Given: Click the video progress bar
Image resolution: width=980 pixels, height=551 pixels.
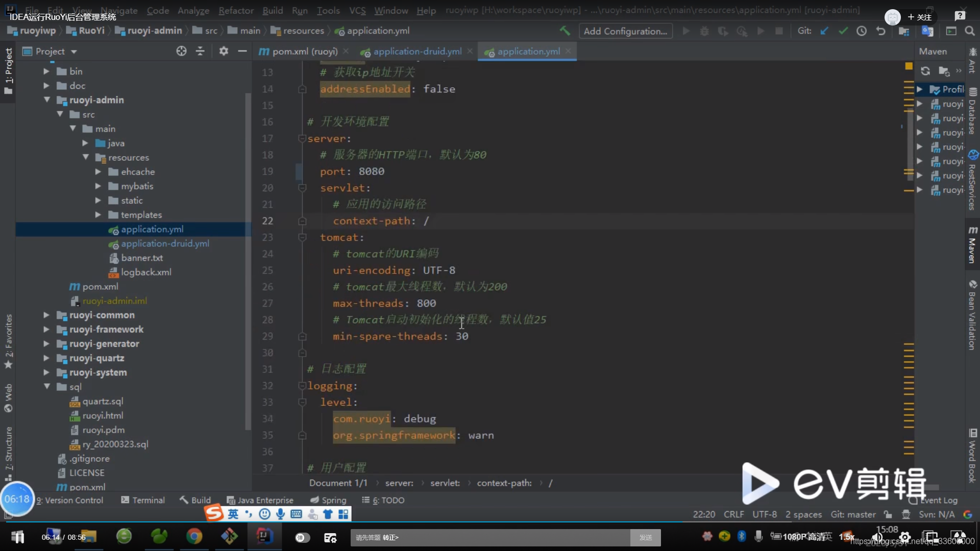Looking at the screenshot, I should point(490,522).
